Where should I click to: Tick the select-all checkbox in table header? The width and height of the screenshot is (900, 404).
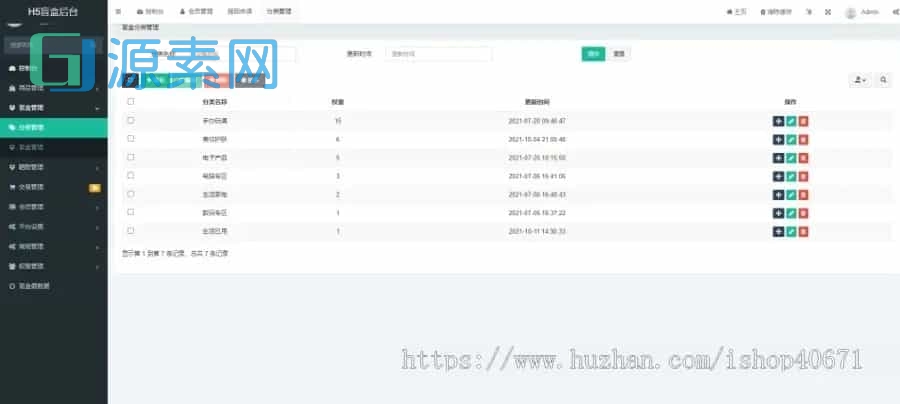tap(131, 102)
